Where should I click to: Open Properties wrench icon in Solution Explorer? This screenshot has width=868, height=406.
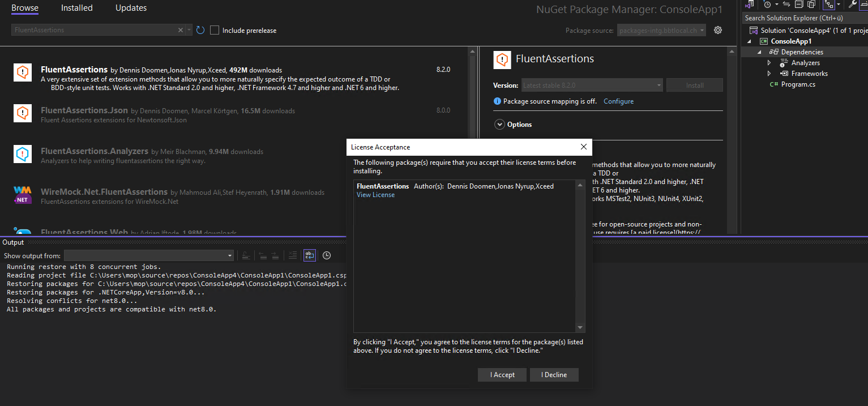point(853,5)
